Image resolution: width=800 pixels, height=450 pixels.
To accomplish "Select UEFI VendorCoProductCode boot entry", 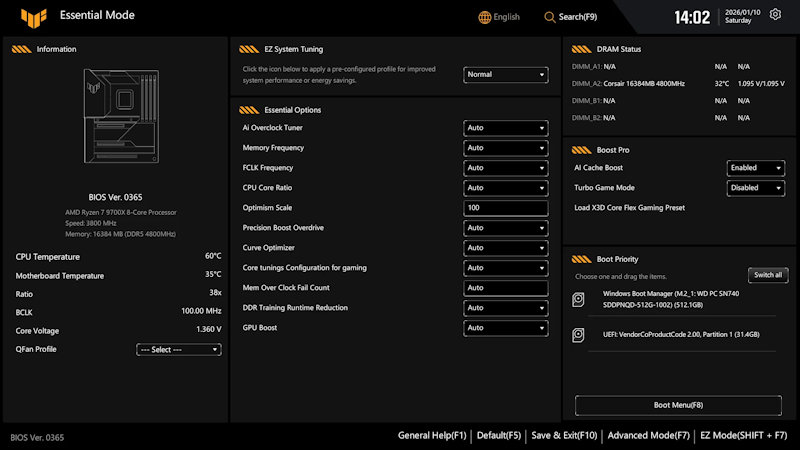I will (x=681, y=335).
